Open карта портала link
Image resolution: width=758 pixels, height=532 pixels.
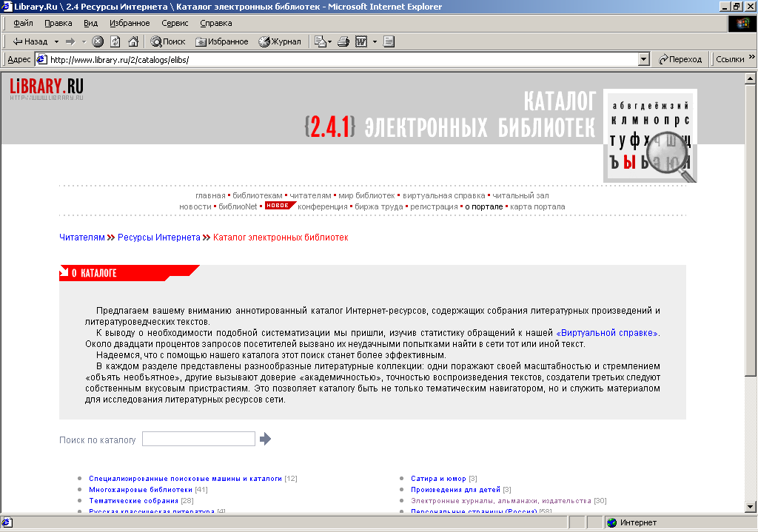point(537,207)
